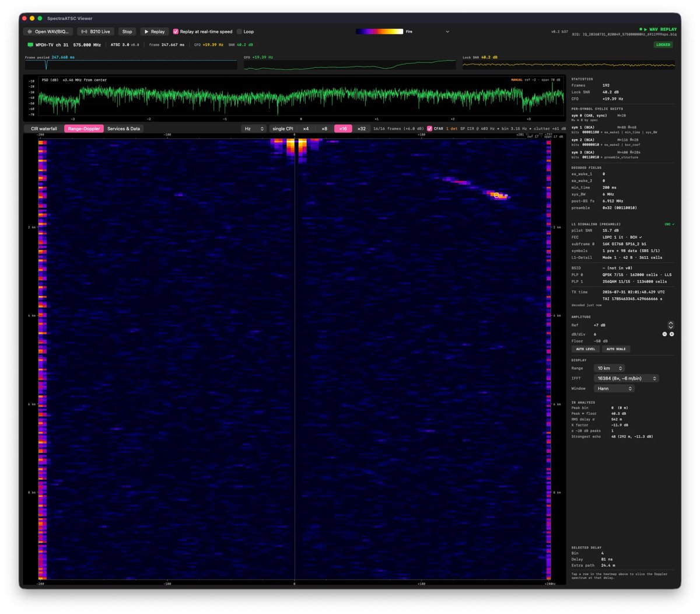Enable the Loop checkbox

click(x=239, y=32)
